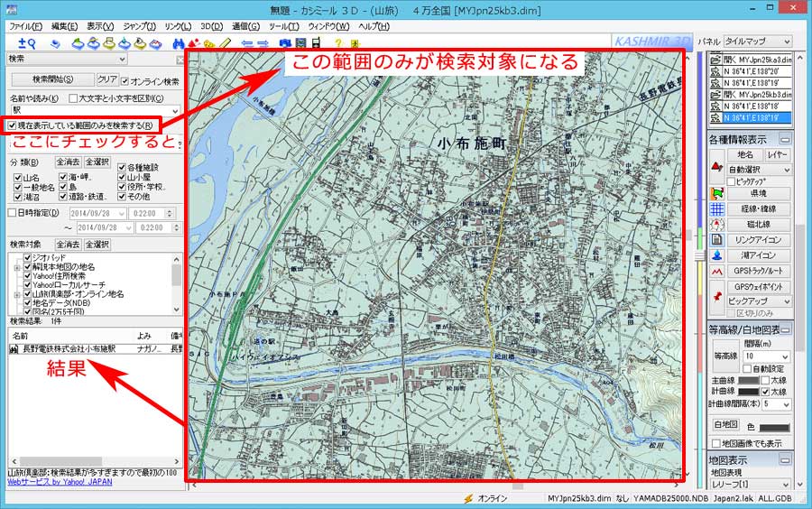Collapse the 等高線/白地図表 panel section

point(785,329)
